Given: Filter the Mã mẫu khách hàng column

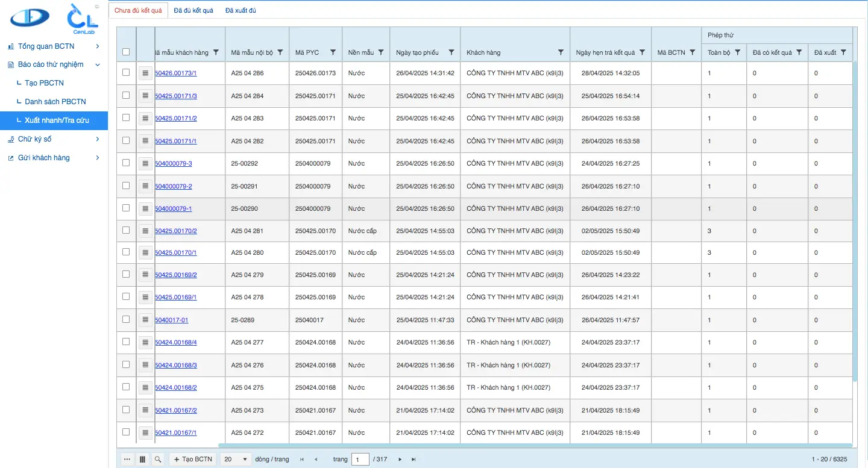Looking at the screenshot, I should pyautogui.click(x=216, y=52).
